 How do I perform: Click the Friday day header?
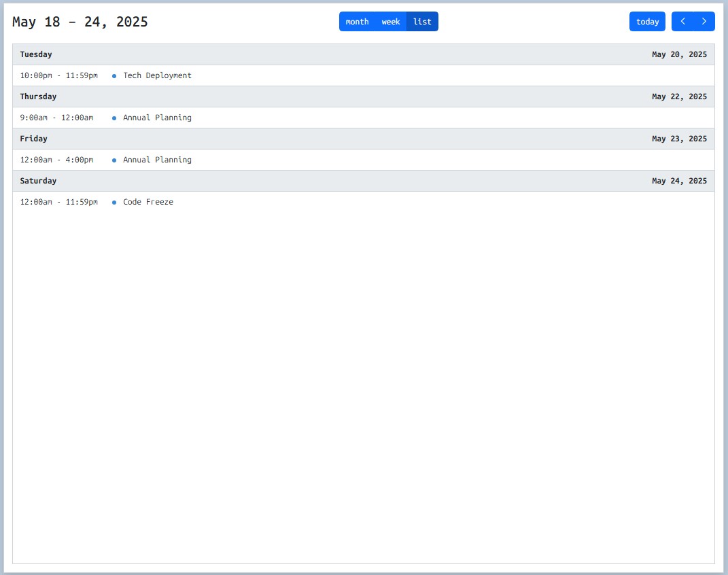pos(34,139)
